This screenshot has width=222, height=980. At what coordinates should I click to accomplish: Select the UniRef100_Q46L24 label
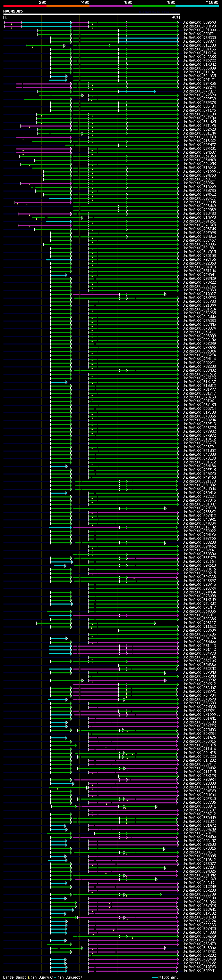pos(199,921)
